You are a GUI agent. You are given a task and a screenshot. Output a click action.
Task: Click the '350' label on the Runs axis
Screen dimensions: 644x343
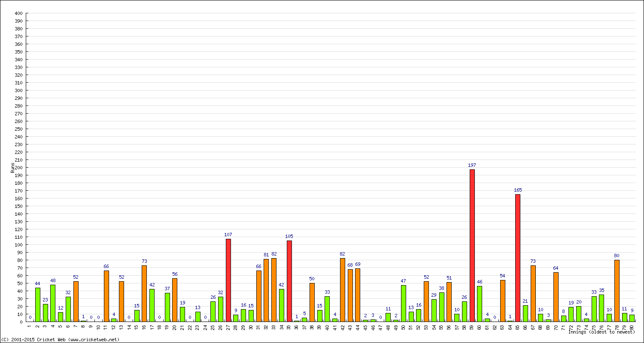pos(18,52)
